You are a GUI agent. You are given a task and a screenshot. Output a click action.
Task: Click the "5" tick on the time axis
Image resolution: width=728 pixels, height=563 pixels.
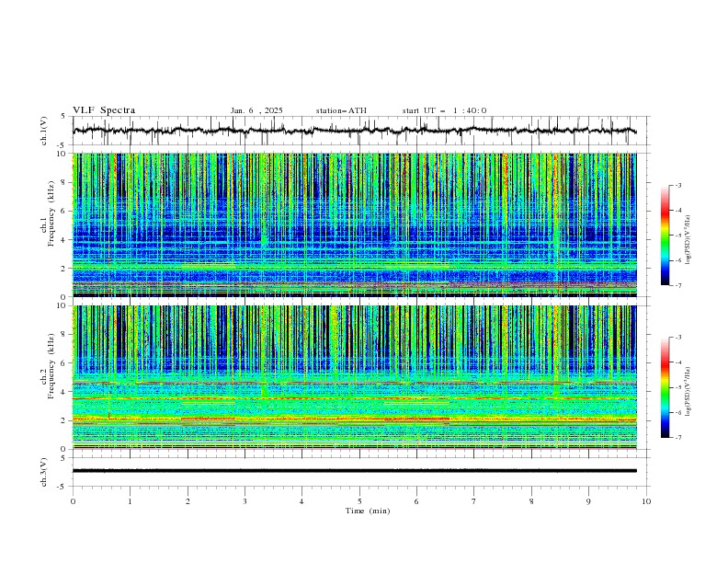click(359, 501)
